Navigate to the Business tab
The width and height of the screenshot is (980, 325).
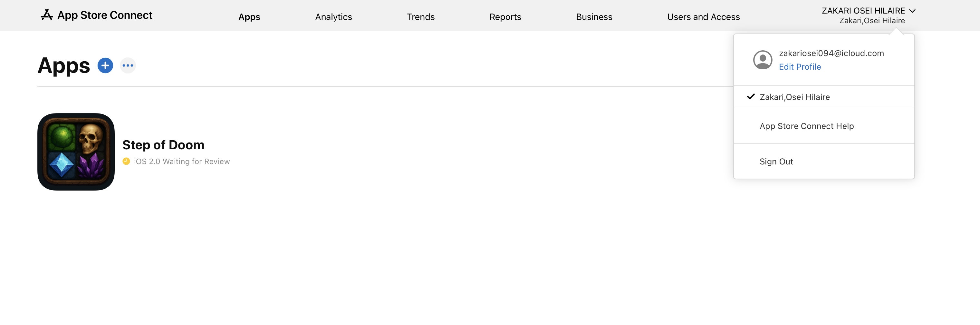pyautogui.click(x=594, y=17)
